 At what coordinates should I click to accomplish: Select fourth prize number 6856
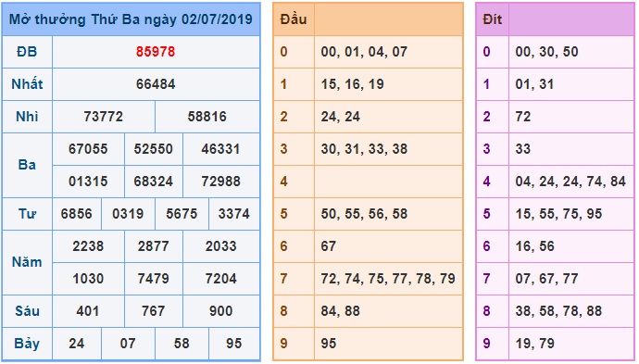pos(76,214)
